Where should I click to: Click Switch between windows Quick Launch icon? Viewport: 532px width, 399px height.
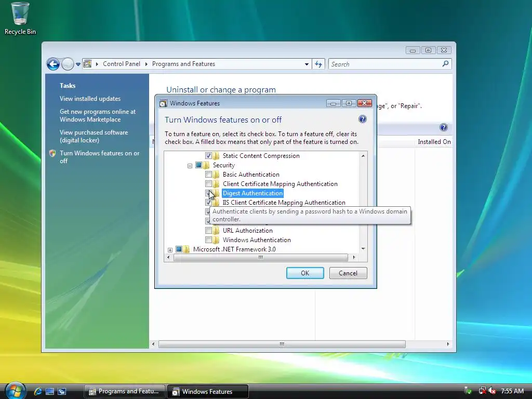pyautogui.click(x=62, y=391)
